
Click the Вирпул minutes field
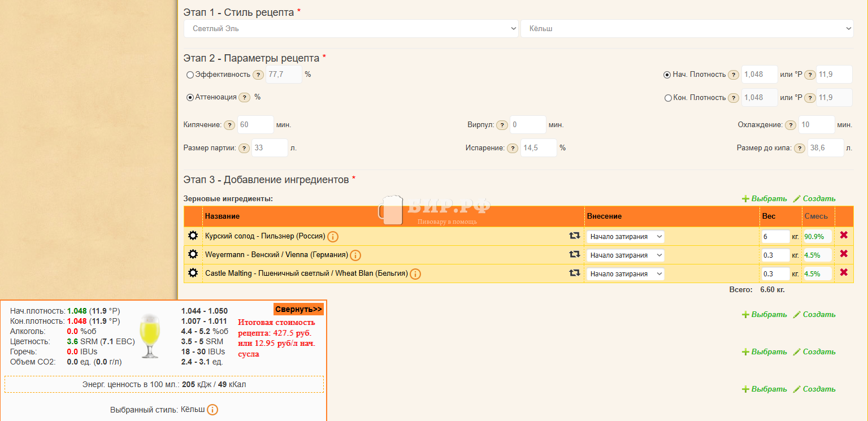tap(528, 124)
